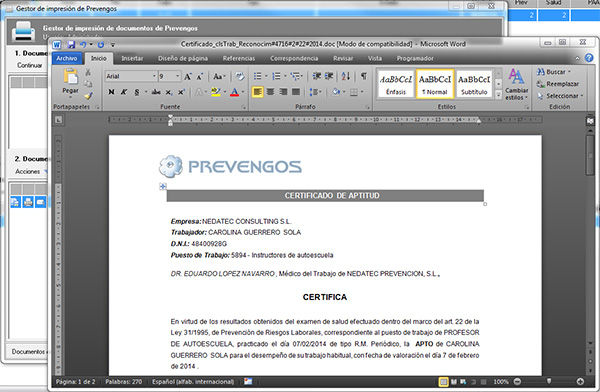The height and width of the screenshot is (392, 600).
Task: Click the Pegar paste icon
Action: tap(70, 77)
